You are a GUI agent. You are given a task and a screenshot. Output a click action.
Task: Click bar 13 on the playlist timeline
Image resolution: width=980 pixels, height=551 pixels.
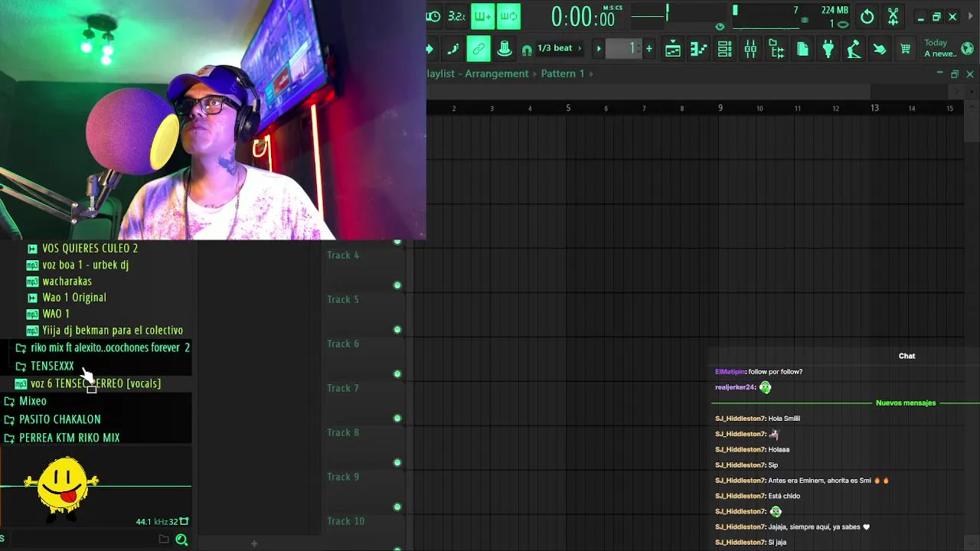(874, 108)
